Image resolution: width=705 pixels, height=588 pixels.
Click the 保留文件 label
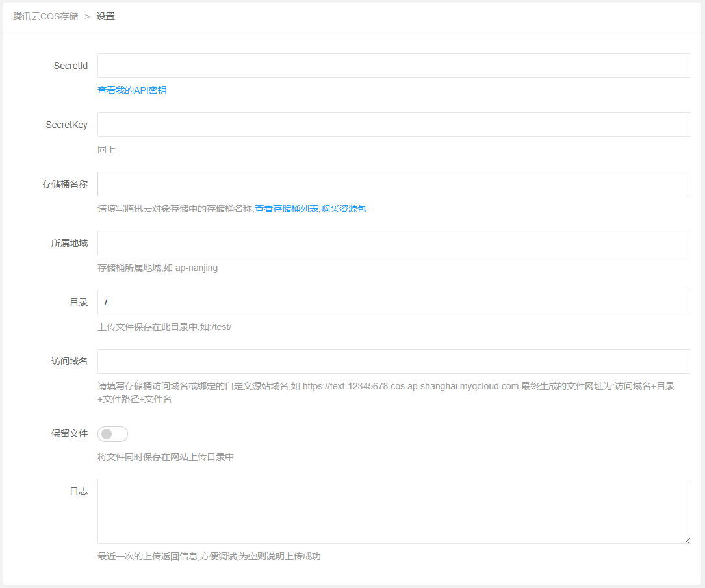point(70,433)
